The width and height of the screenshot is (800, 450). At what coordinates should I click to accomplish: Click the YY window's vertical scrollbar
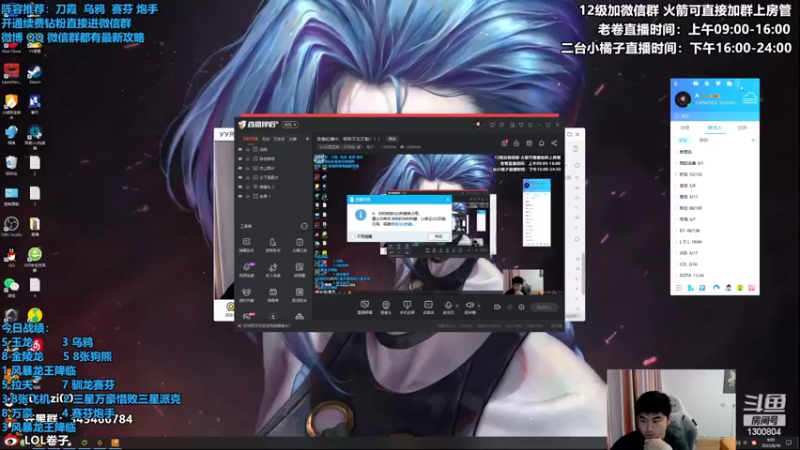(x=582, y=273)
